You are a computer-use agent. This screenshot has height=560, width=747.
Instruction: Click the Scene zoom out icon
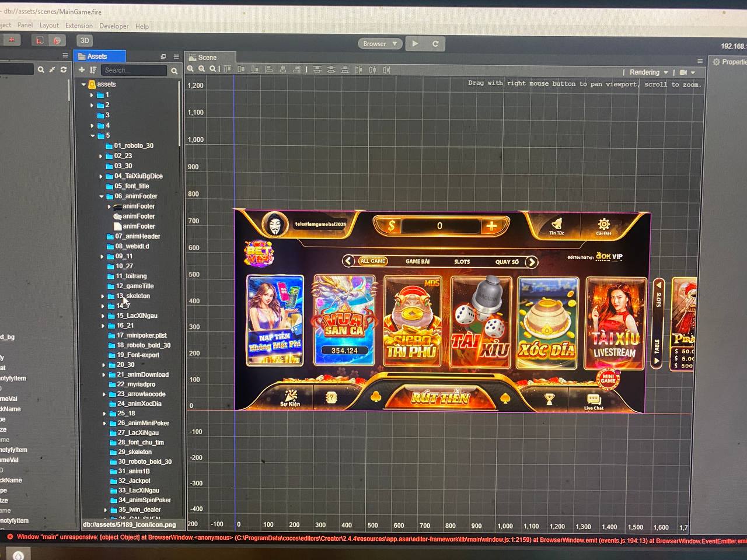[201, 69]
